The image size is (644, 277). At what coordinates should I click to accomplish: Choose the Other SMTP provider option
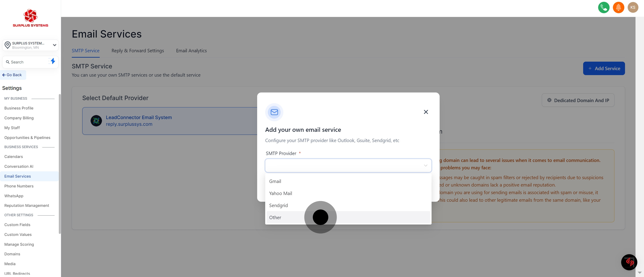pyautogui.click(x=275, y=218)
